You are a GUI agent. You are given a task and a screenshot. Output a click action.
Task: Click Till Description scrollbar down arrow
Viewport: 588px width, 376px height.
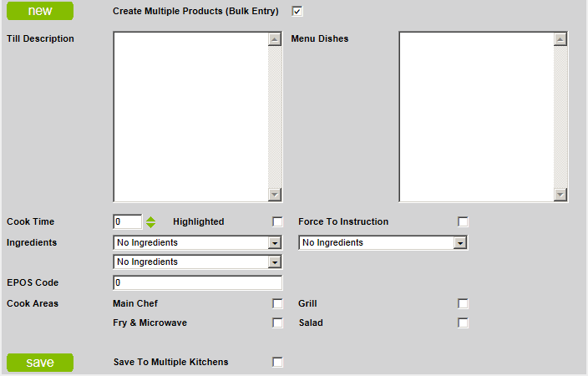275,195
